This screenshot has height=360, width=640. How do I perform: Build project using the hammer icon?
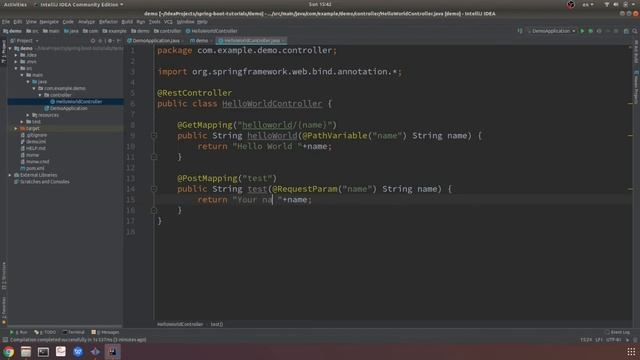(520, 31)
